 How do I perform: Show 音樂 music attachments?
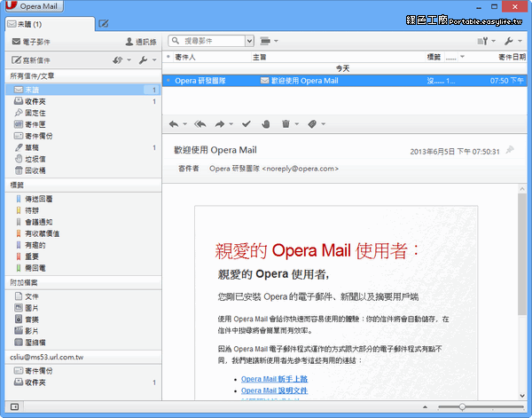click(82, 319)
